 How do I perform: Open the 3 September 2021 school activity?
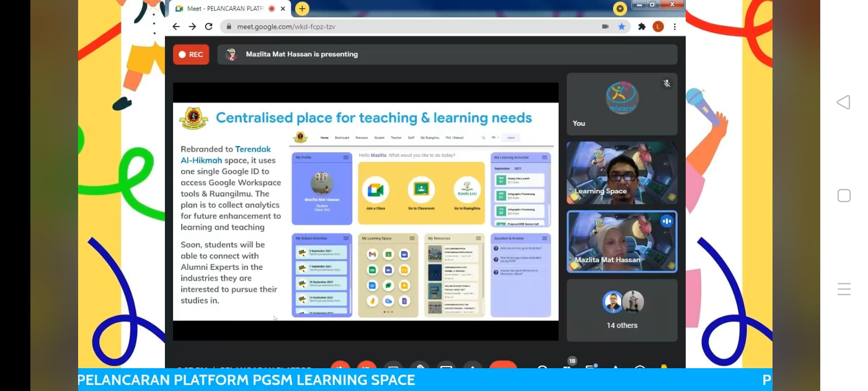(322, 253)
